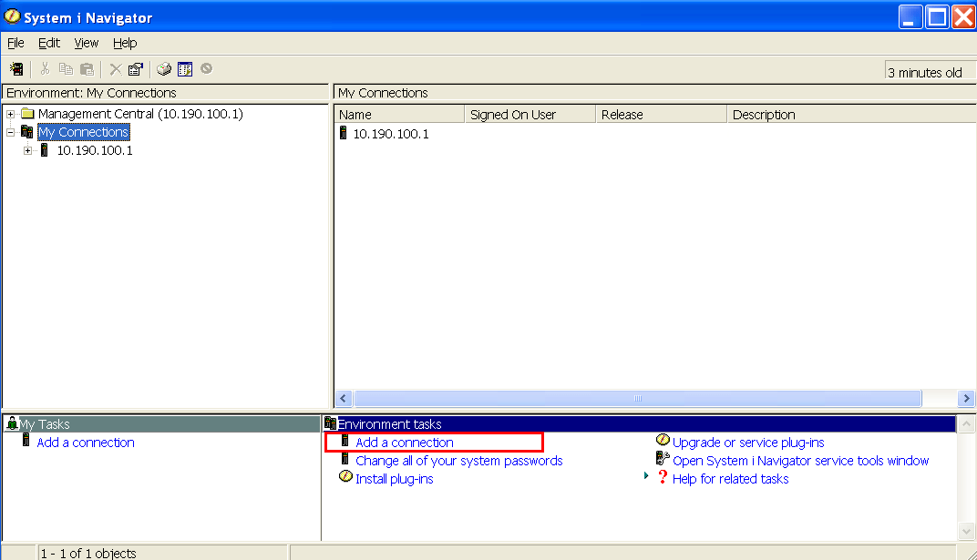Image resolution: width=977 pixels, height=560 pixels.
Task: Click the Environment tasks pane header
Action: [x=639, y=424]
